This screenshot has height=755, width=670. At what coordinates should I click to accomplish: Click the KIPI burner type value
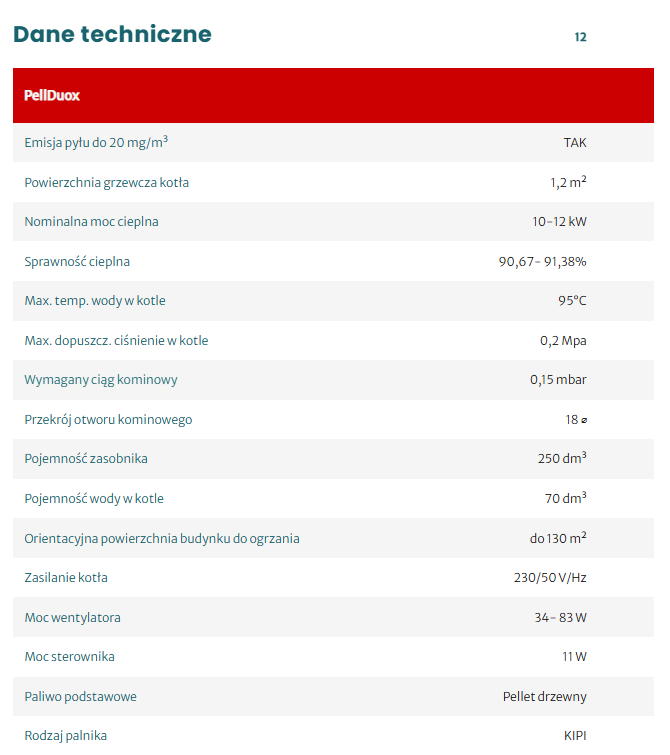[x=575, y=736]
